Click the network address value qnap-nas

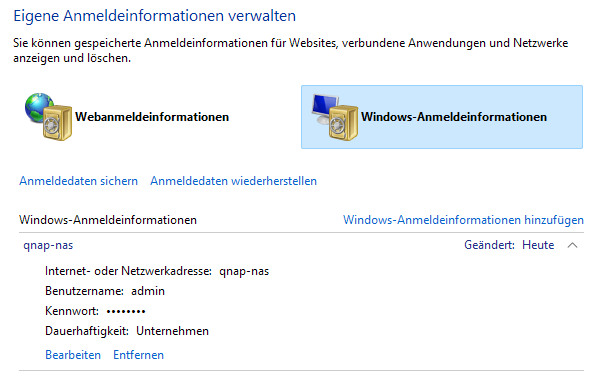tap(244, 271)
